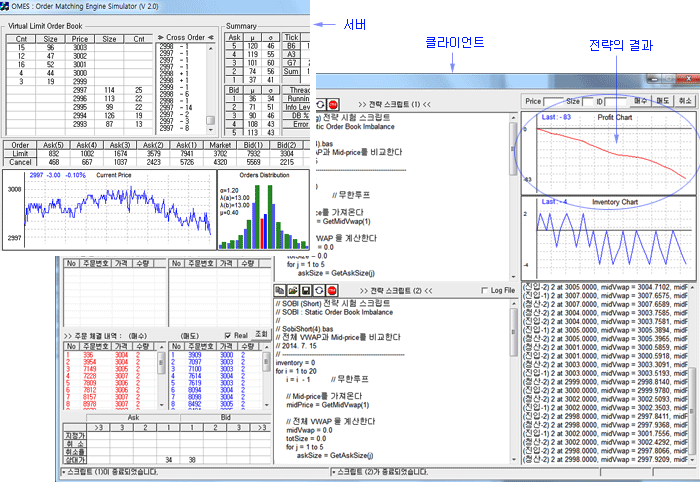Click the '전략 스크립트 (1)' title label

tap(394, 104)
